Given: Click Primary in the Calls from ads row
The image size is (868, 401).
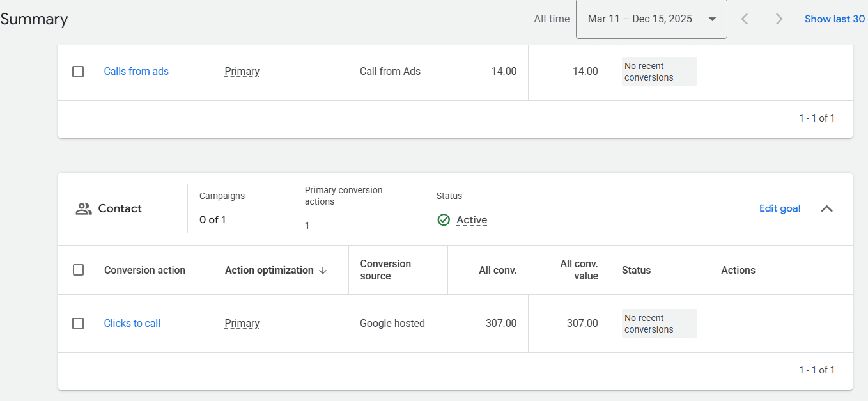Looking at the screenshot, I should [242, 72].
